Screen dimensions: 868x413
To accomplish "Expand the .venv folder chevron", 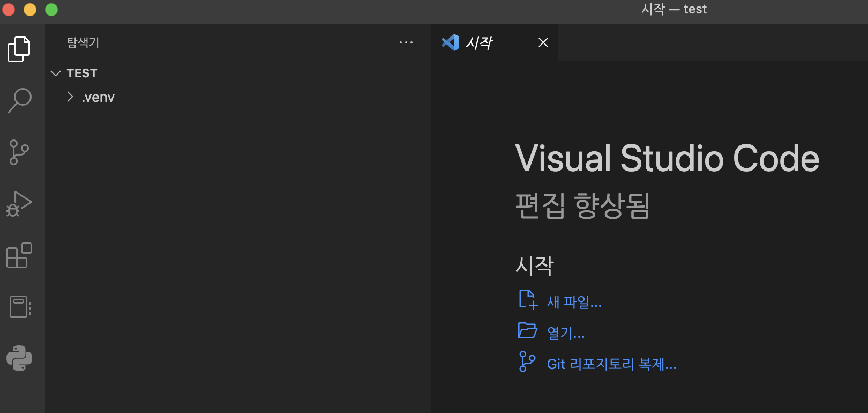I will coord(70,97).
